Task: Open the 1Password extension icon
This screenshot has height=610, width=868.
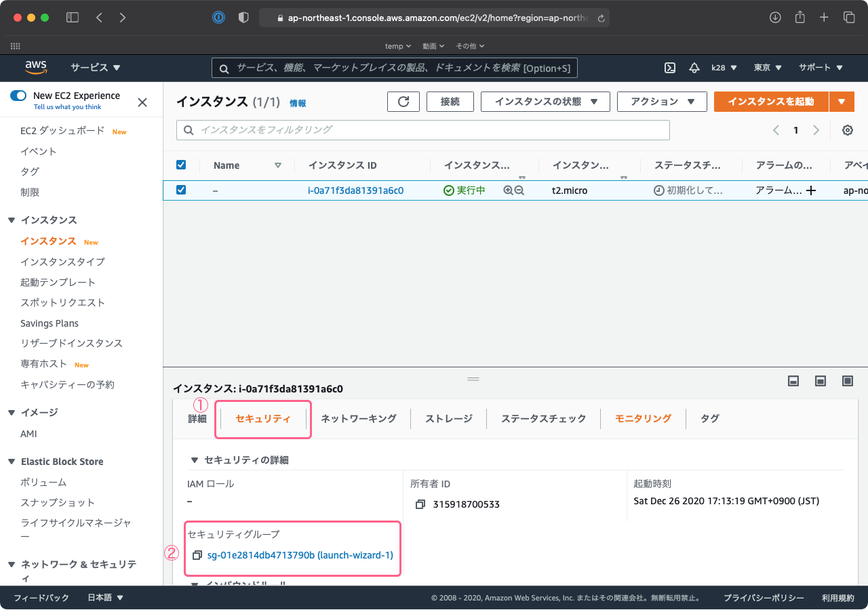Action: (x=218, y=18)
